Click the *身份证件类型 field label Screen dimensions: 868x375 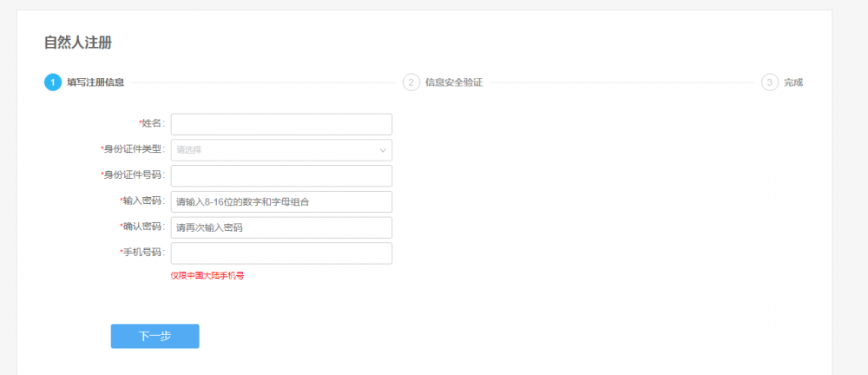coord(133,149)
